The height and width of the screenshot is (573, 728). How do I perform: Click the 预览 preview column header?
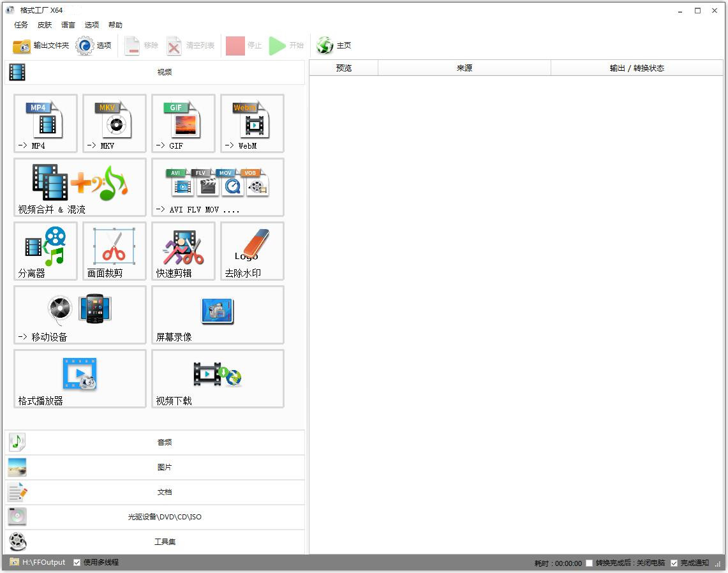click(x=343, y=68)
